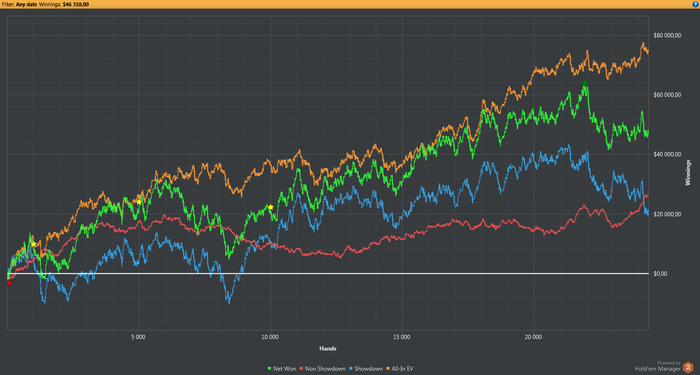This screenshot has height=375, width=700.
Task: Select the yellow star marker near 10 000 hands
Action: (x=271, y=207)
